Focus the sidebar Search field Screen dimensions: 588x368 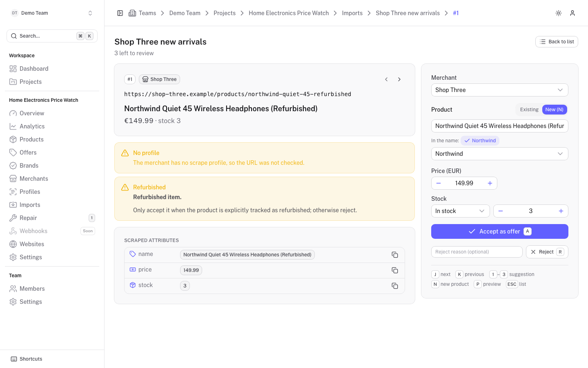(x=52, y=36)
